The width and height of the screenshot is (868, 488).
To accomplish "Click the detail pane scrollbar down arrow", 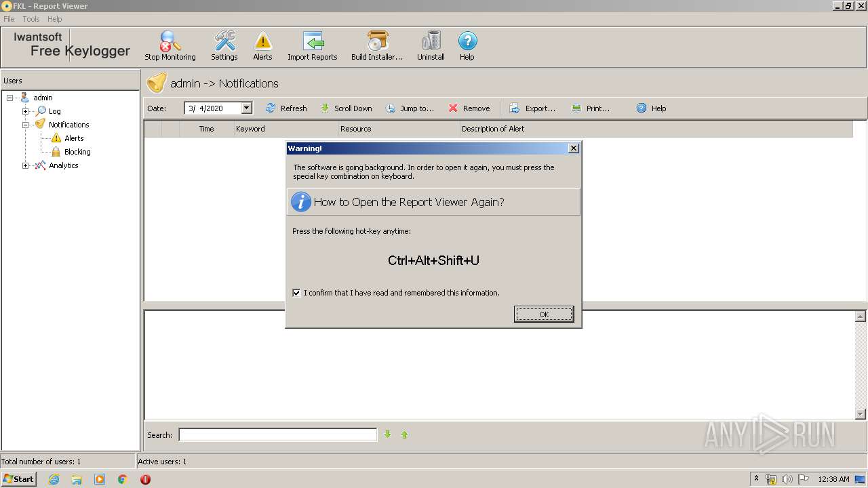I will tap(861, 414).
